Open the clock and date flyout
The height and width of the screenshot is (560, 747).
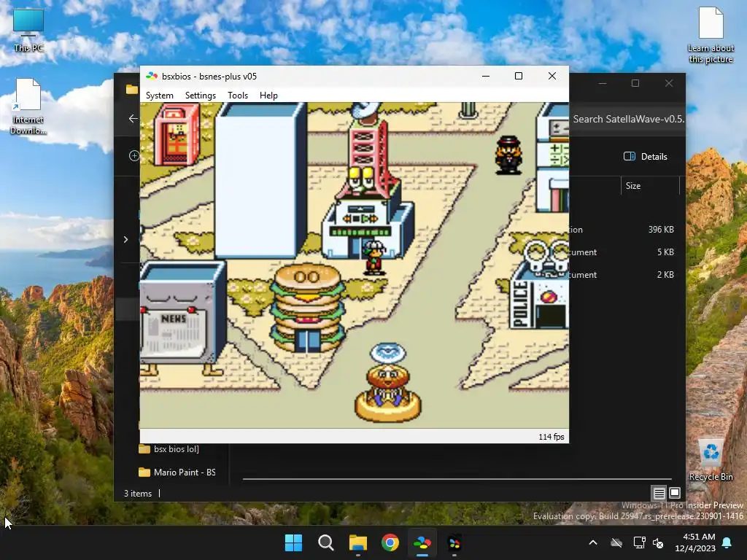coord(695,542)
